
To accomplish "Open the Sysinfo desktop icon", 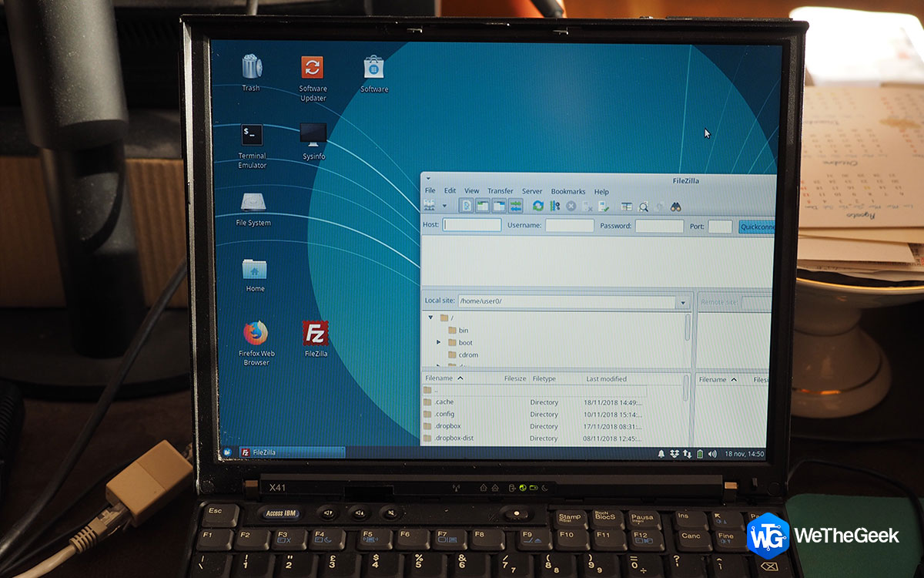I will click(x=313, y=141).
